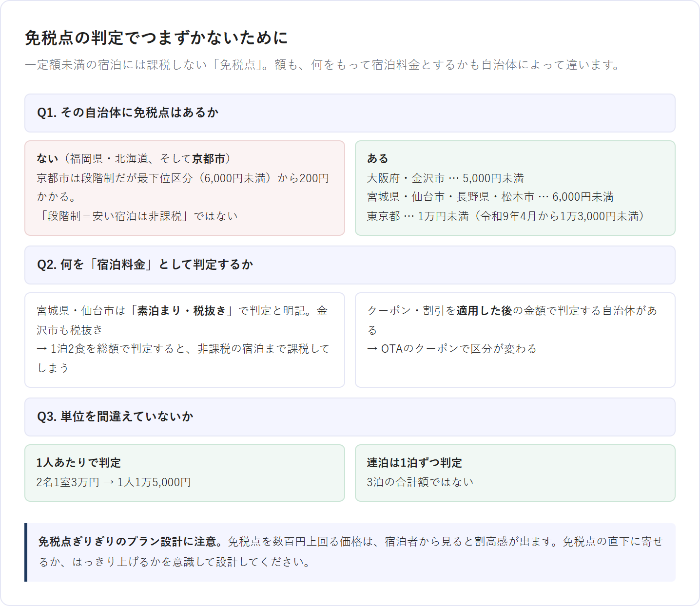The image size is (700, 606).
Task: Click the ある card title
Action: pos(378,159)
